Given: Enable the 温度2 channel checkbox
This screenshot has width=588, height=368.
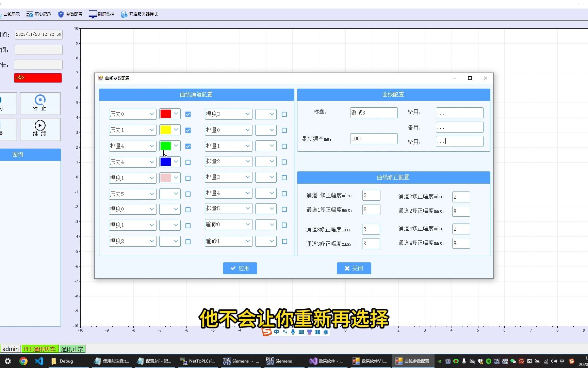Looking at the screenshot, I should pos(188,242).
